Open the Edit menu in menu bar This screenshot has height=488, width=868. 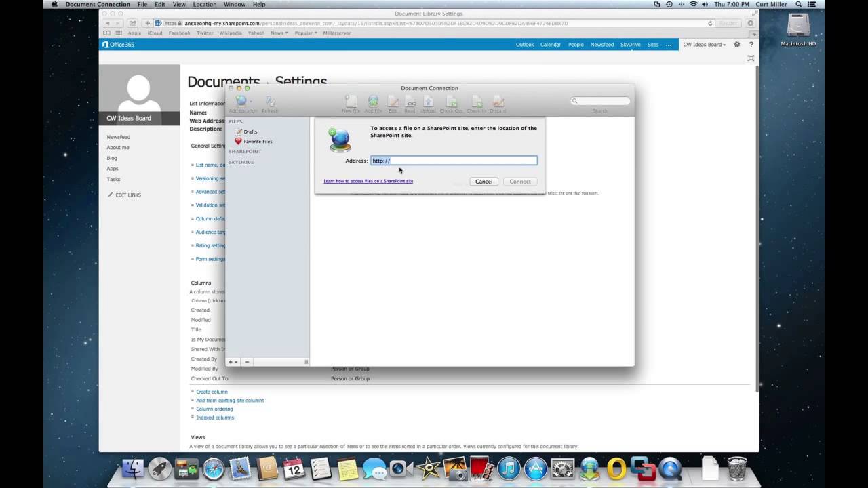160,4
